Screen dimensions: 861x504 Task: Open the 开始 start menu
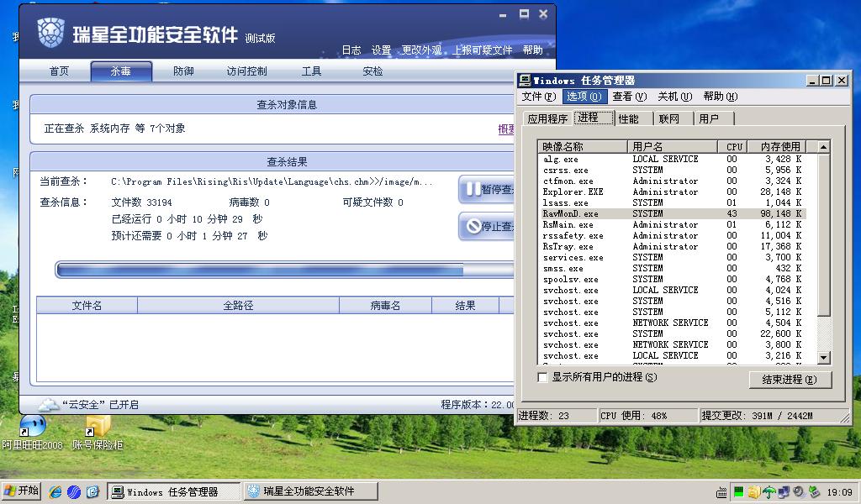tap(21, 491)
